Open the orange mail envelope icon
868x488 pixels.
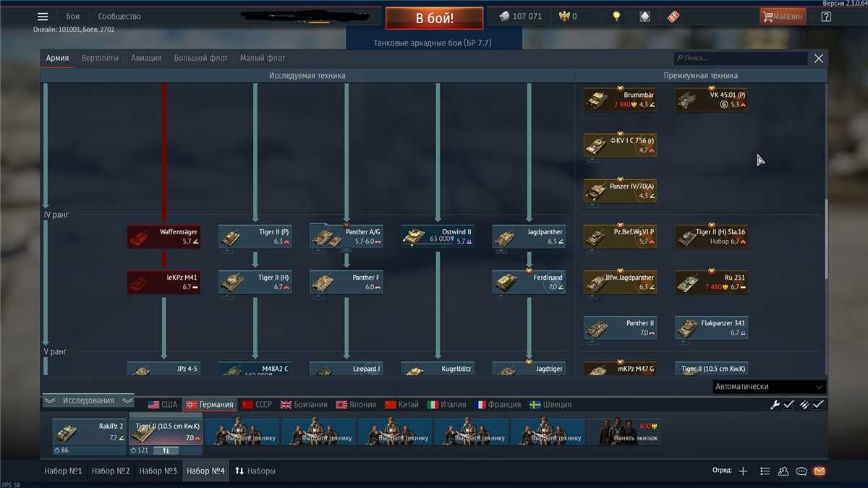(x=819, y=471)
